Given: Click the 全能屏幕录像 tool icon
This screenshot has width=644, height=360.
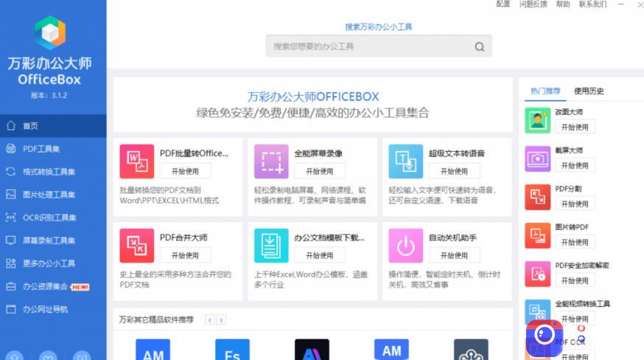Looking at the screenshot, I should click(271, 162).
